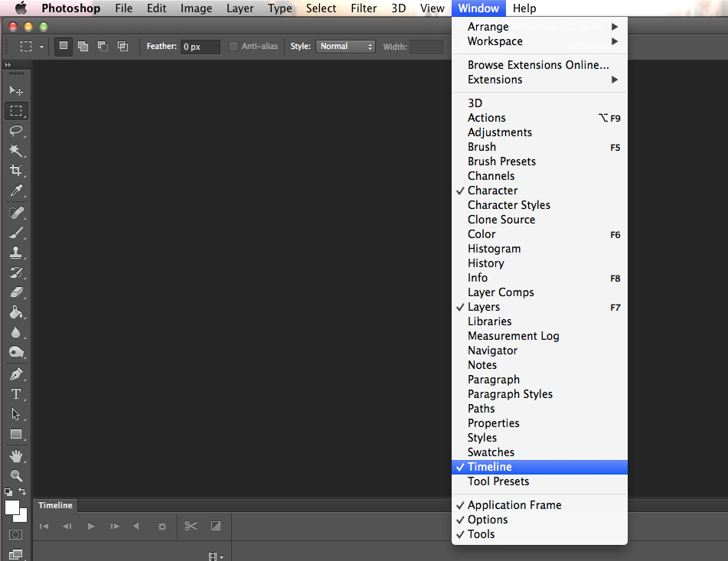
Task: Choose Browse Extensions Online
Action: click(x=540, y=65)
